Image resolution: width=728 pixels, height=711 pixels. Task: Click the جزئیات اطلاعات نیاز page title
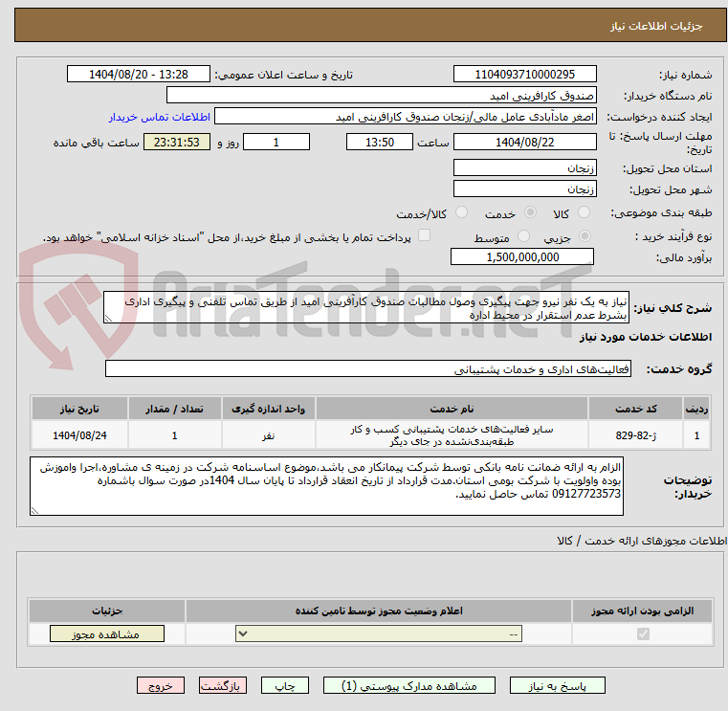pos(656,26)
